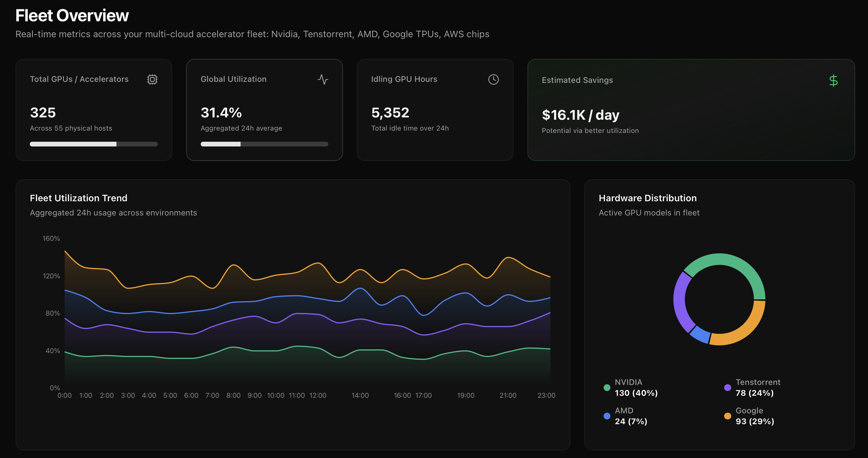
Task: Click the Total GPUs progress bar
Action: pyautogui.click(x=94, y=144)
